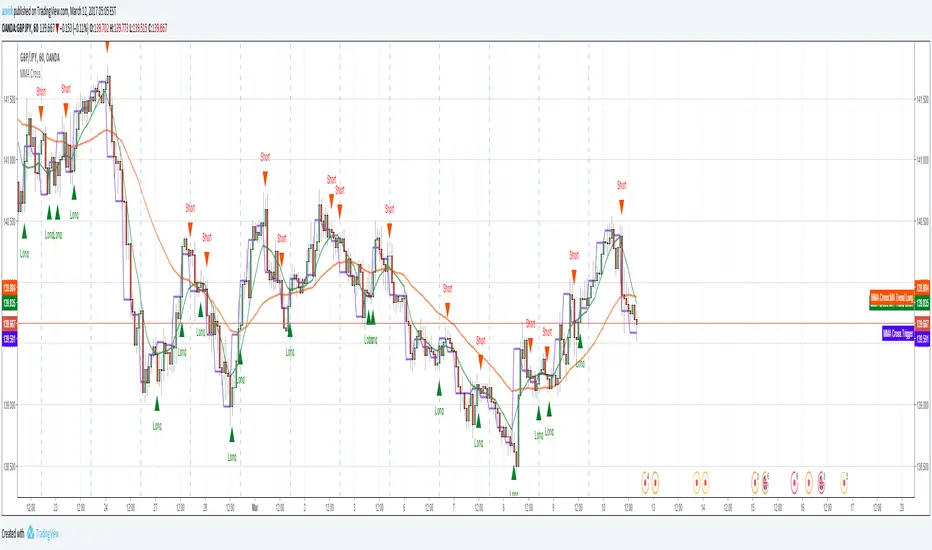Click the 141.500 price level on the right axis
Viewport: 932px width, 550px height.
click(x=922, y=100)
